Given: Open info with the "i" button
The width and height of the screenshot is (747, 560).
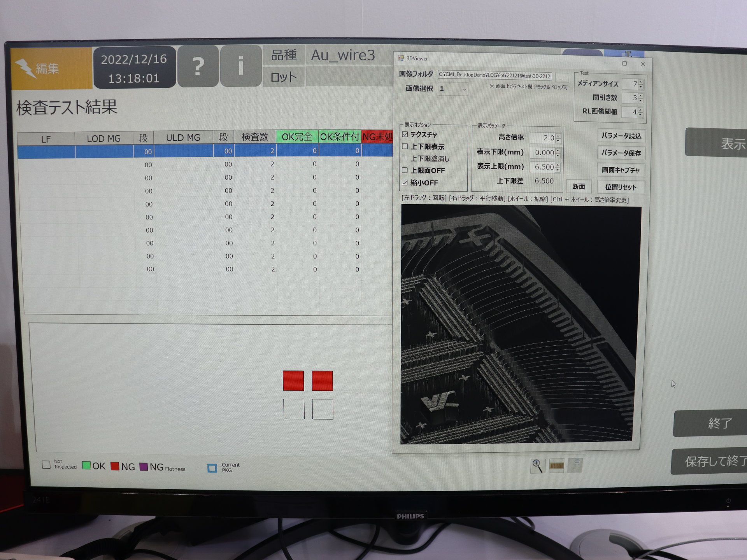Looking at the screenshot, I should coord(240,66).
